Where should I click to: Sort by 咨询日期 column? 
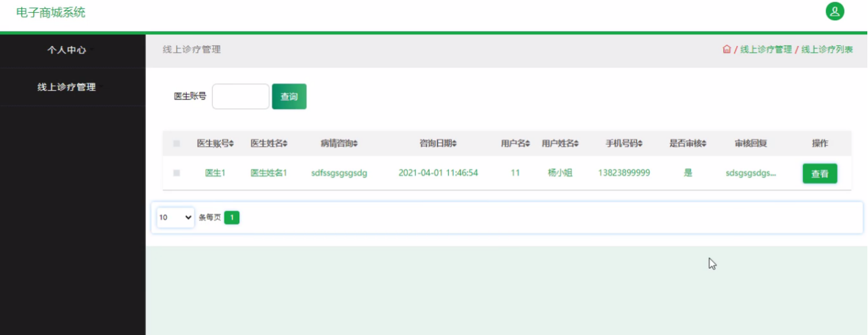pos(438,143)
